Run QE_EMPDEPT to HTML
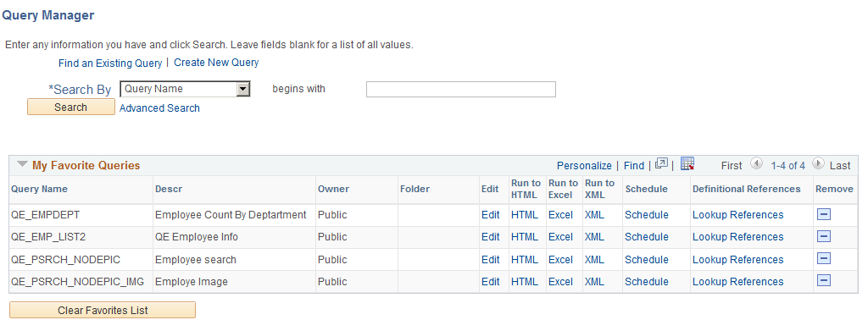 click(x=524, y=215)
